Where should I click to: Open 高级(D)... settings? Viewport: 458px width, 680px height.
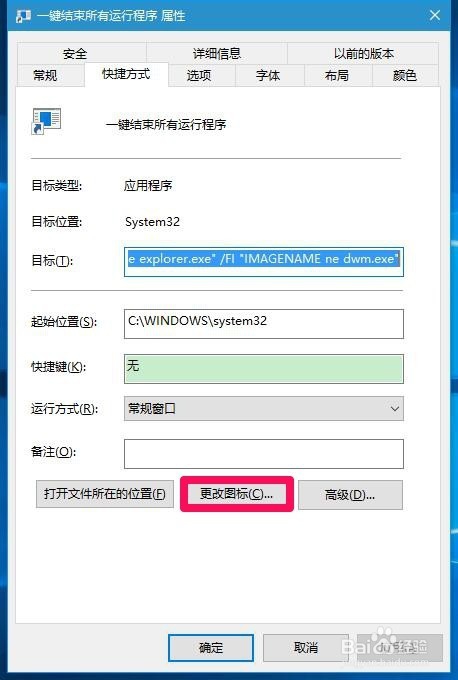(x=350, y=494)
